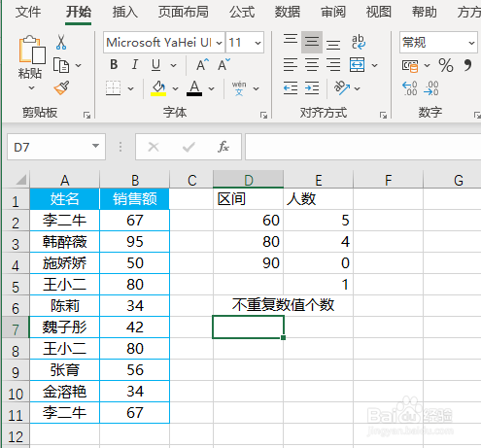Toggle Underline formatting
Screen dimensions: 481x448
tap(155, 65)
